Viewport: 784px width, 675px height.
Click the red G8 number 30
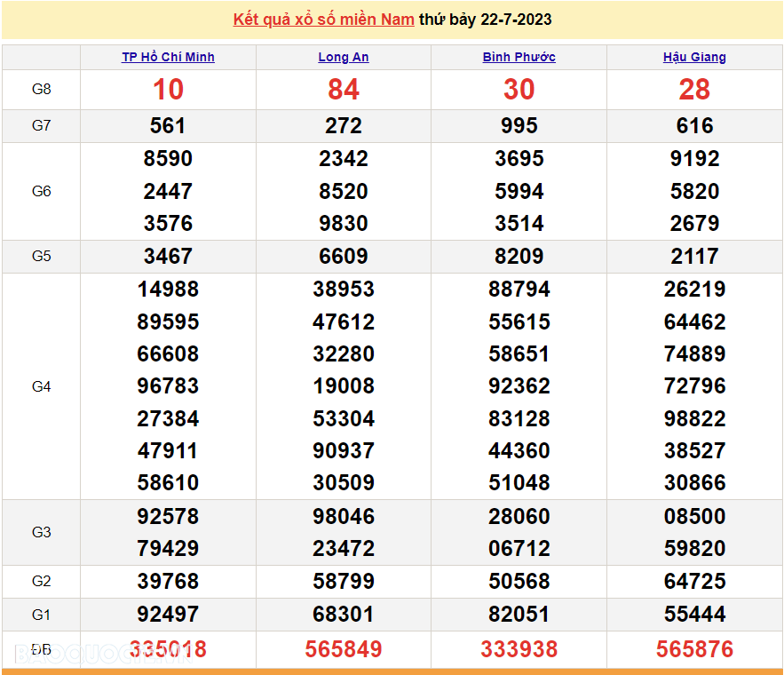519,90
